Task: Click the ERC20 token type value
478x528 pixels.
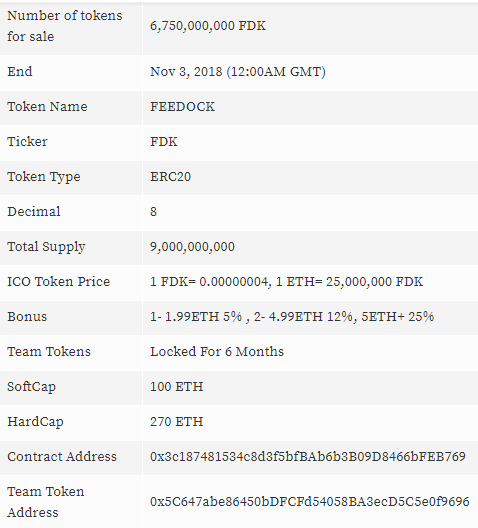Action: point(170,177)
